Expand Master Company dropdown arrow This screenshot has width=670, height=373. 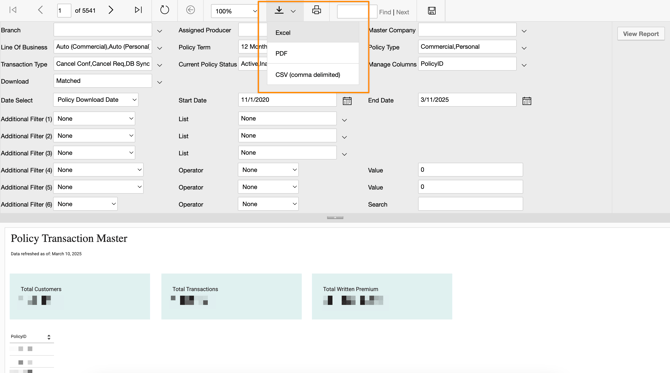(x=524, y=31)
